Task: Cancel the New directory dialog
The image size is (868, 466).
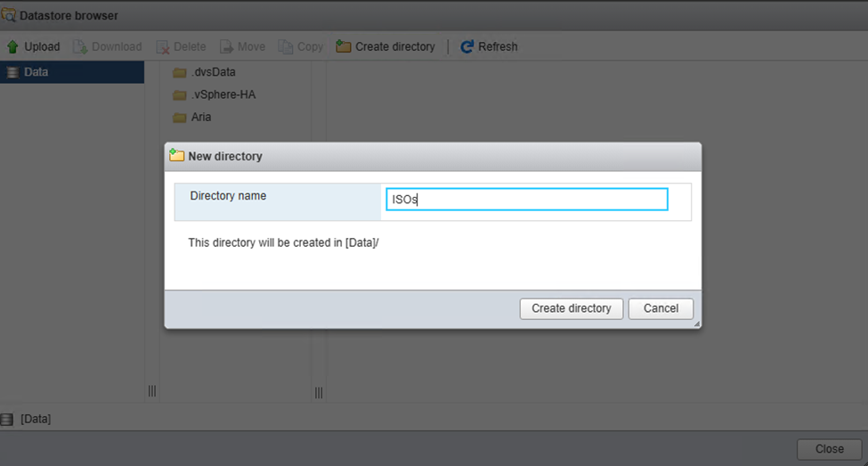Action: tap(661, 308)
